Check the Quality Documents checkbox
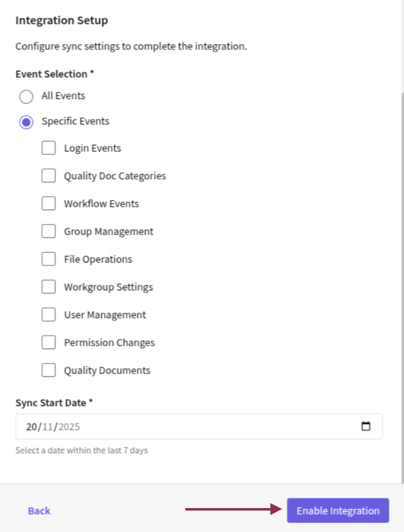 (49, 370)
